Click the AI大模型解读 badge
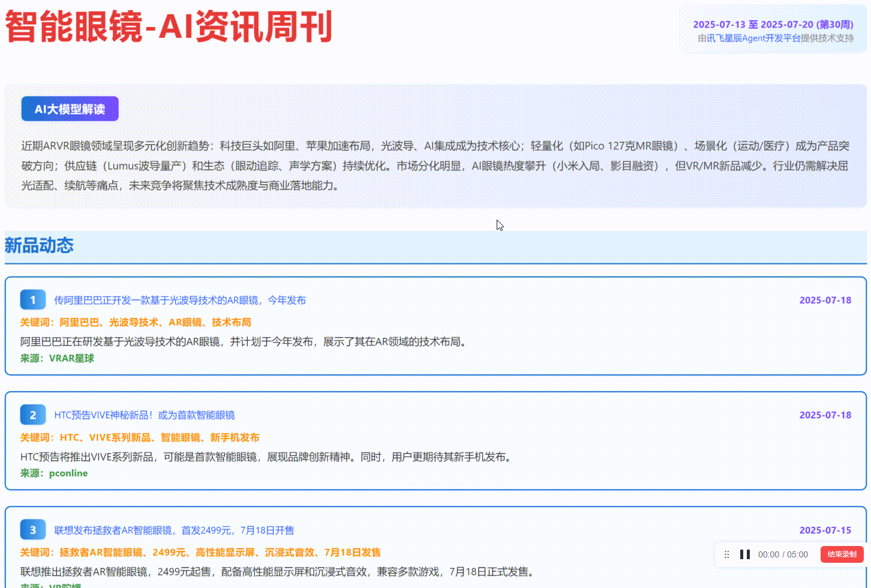The width and height of the screenshot is (871, 588). 70,109
